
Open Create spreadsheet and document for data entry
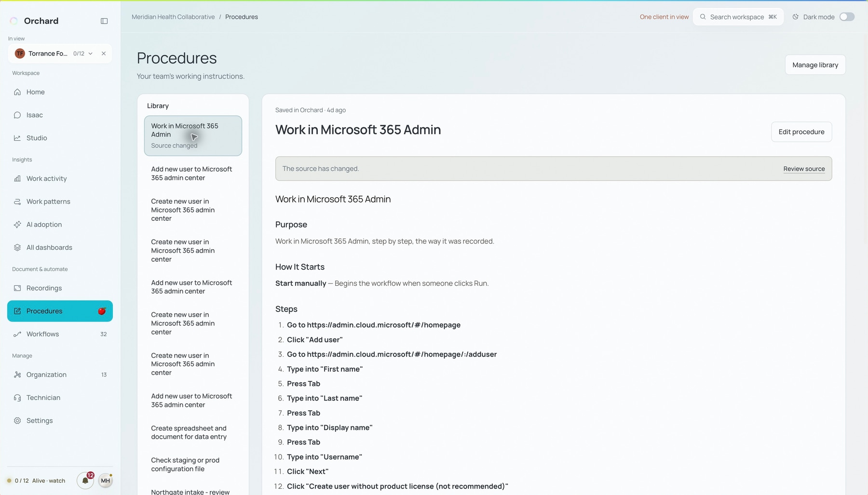pos(193,432)
